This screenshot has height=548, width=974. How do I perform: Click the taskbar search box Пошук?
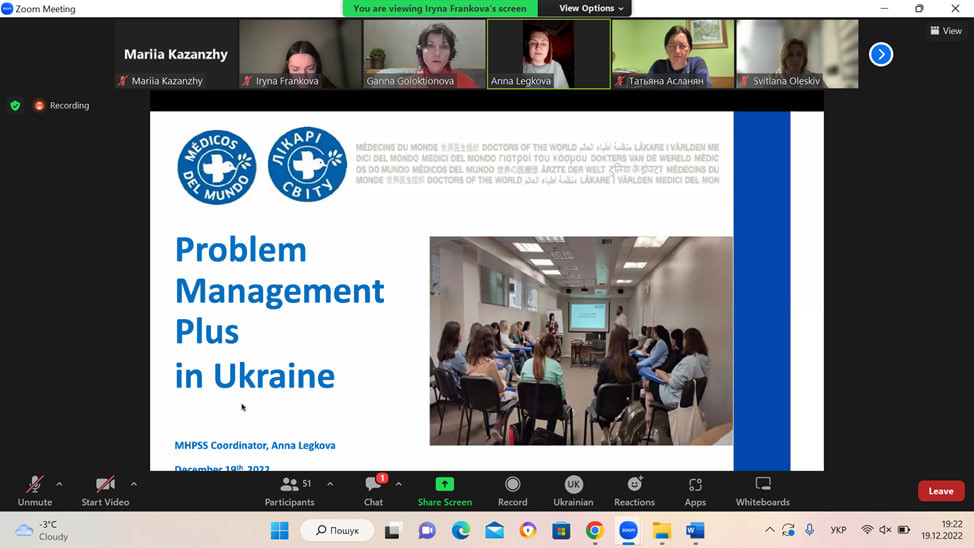click(x=337, y=531)
